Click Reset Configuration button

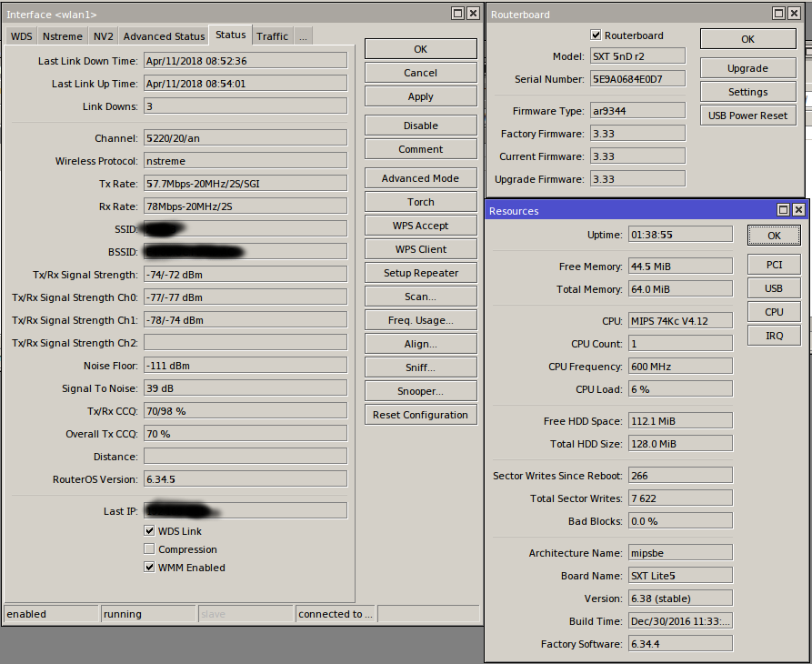[x=420, y=416]
